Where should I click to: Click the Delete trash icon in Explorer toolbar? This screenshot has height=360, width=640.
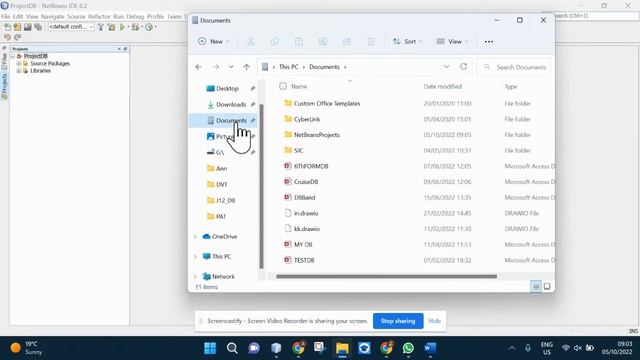[x=371, y=42]
